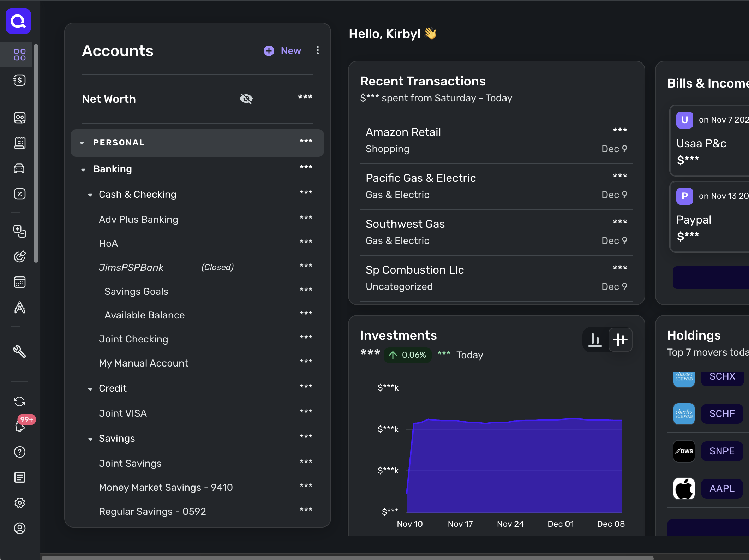This screenshot has width=749, height=560.
Task: Collapse the Banking section arrow
Action: pos(83,169)
